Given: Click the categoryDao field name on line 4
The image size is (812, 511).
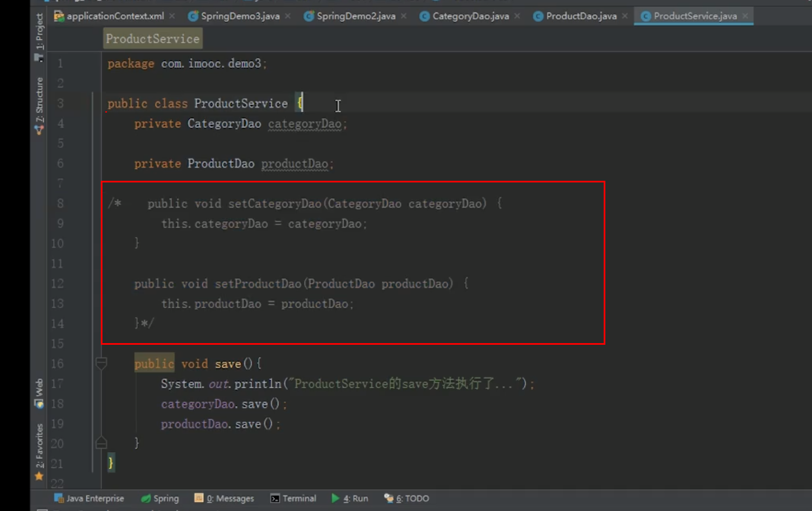Looking at the screenshot, I should coord(304,124).
